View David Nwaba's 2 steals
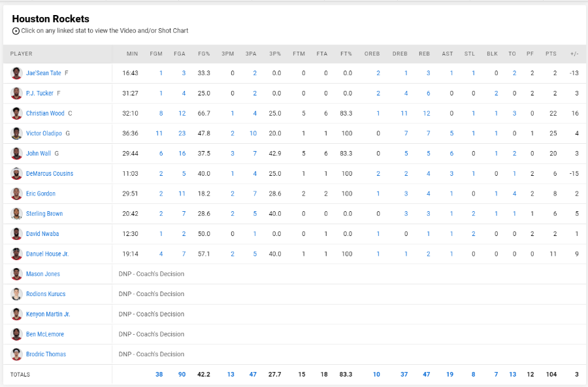The image size is (588, 387). 474,234
